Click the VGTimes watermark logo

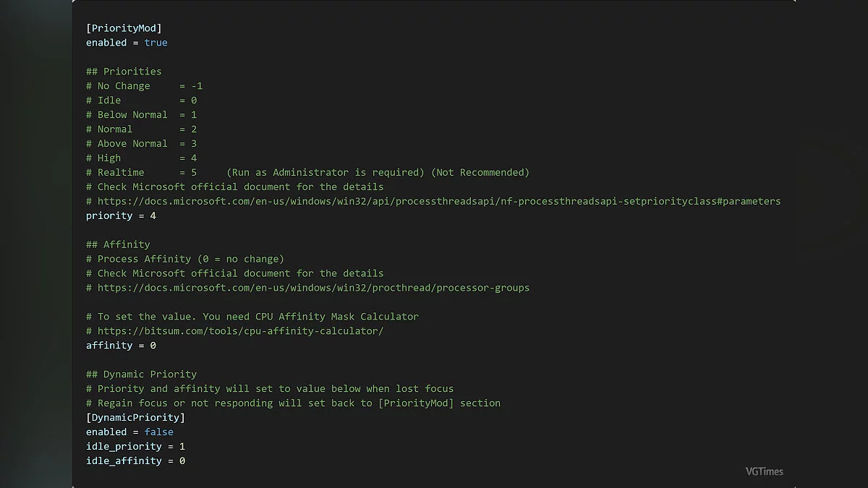pos(764,471)
